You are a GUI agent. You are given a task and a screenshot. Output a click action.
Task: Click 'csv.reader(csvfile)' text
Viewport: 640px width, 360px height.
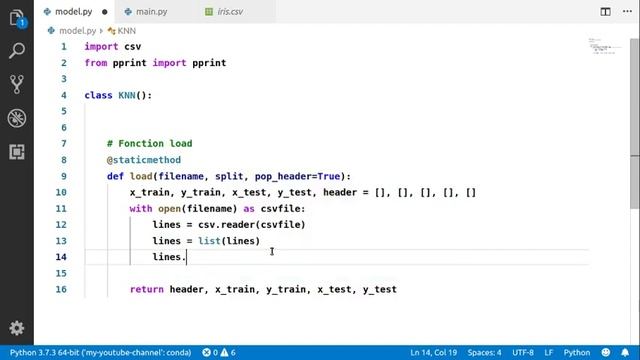pyautogui.click(x=252, y=224)
